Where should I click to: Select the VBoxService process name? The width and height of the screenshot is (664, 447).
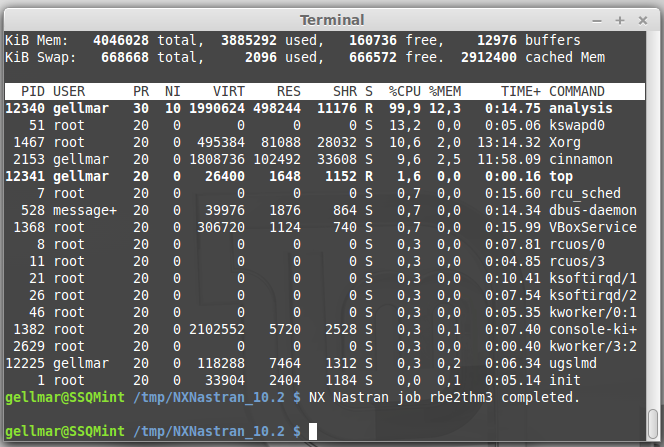tap(593, 227)
